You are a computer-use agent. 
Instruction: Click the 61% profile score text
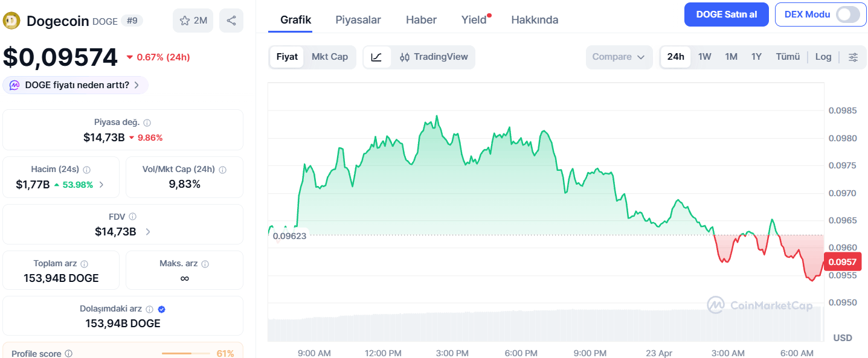click(x=225, y=353)
